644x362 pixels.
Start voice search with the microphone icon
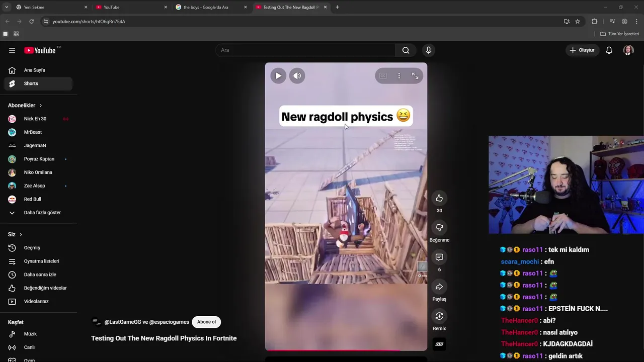[x=429, y=50]
